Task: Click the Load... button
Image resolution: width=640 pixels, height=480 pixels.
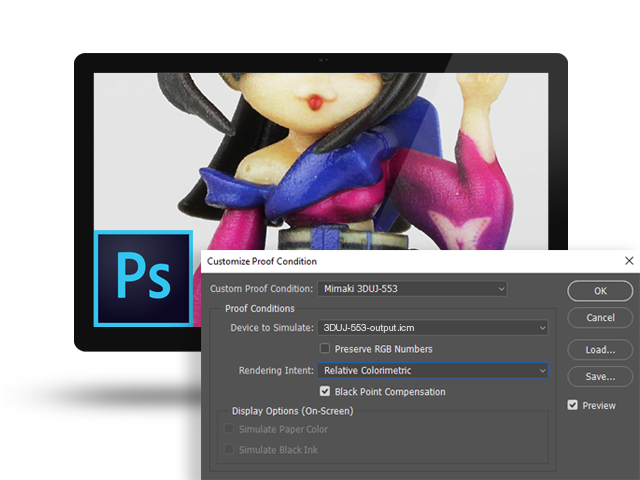Action: (600, 350)
